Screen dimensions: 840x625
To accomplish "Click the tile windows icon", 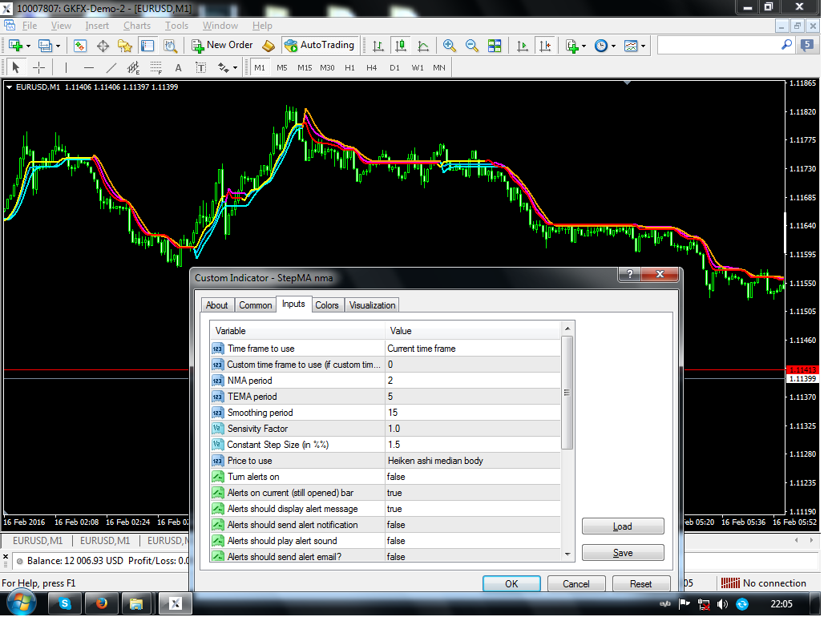I will pyautogui.click(x=495, y=46).
